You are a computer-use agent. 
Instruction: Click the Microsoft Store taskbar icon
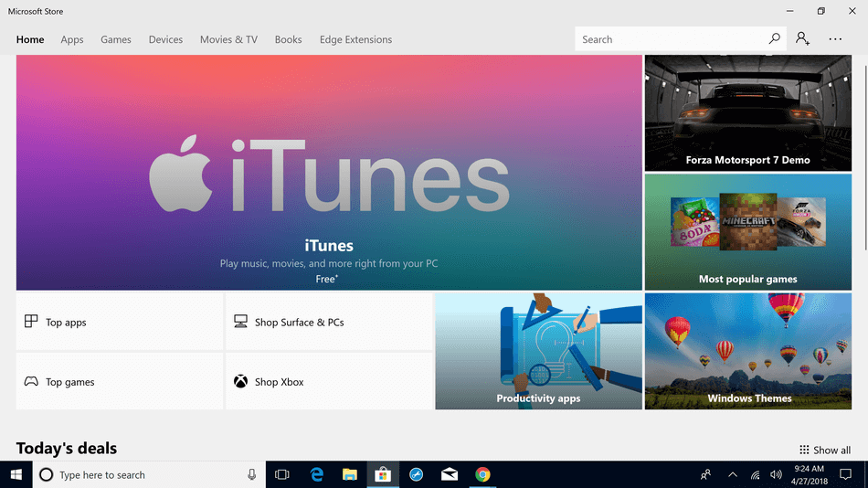pyautogui.click(x=383, y=474)
